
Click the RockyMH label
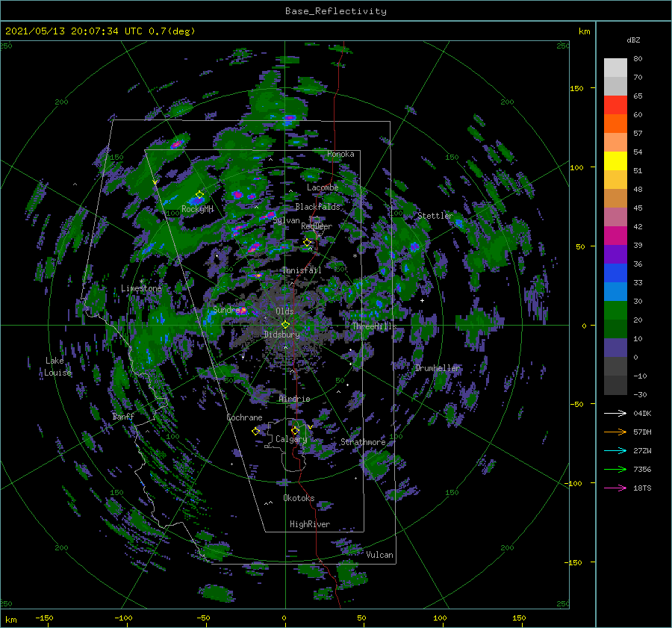[x=197, y=209]
